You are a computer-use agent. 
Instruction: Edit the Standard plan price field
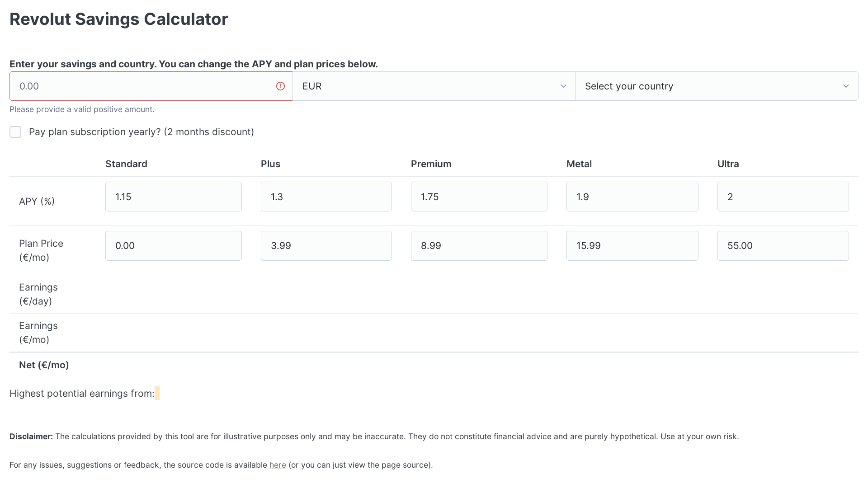[x=174, y=246]
